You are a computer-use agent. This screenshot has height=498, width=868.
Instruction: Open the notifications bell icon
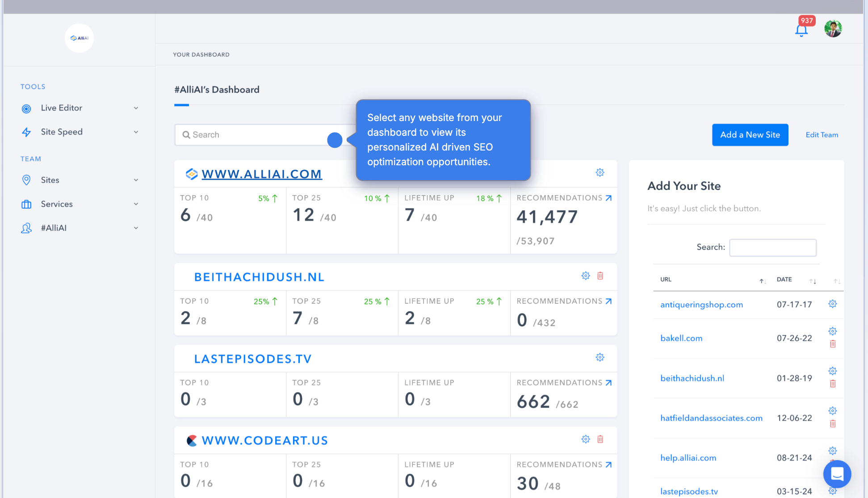801,30
